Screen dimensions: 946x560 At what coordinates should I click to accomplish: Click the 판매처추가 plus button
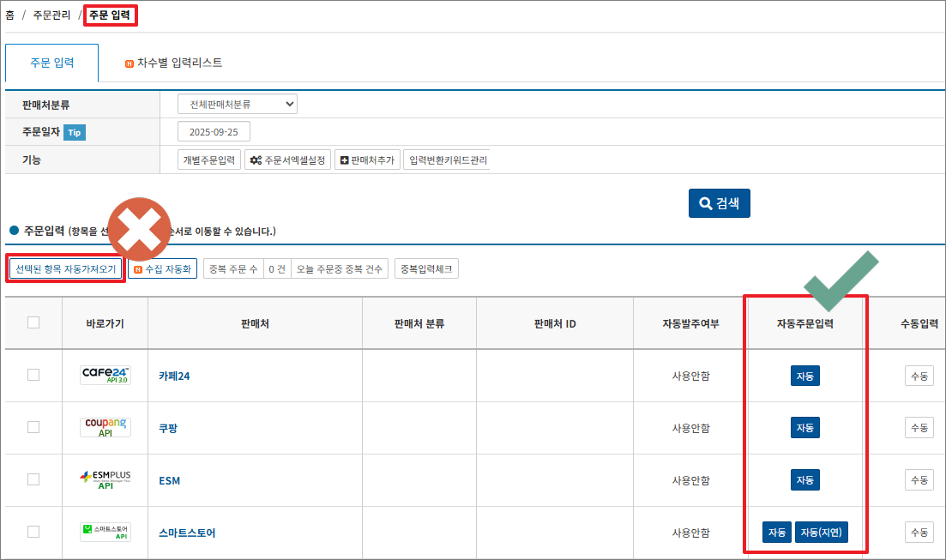point(367,160)
